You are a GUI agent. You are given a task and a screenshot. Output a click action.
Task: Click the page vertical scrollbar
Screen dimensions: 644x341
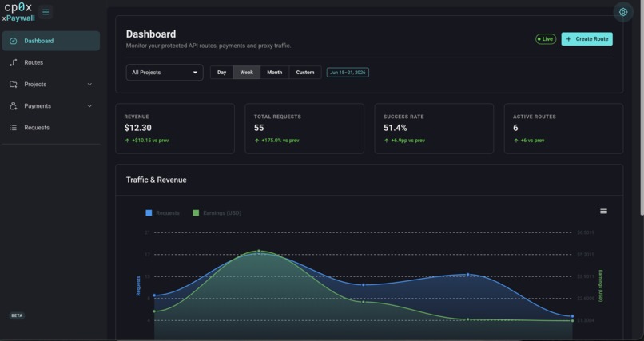coord(642,107)
